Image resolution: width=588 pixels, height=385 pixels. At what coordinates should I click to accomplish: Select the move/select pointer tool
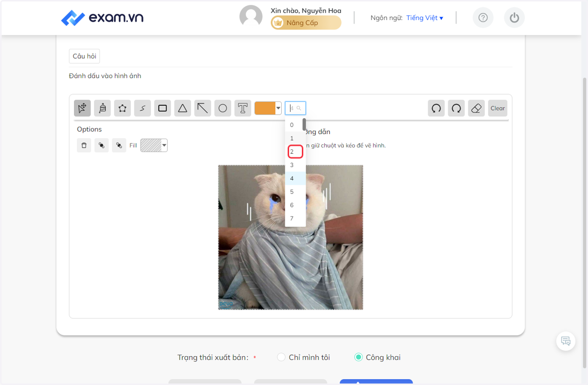tap(82, 108)
